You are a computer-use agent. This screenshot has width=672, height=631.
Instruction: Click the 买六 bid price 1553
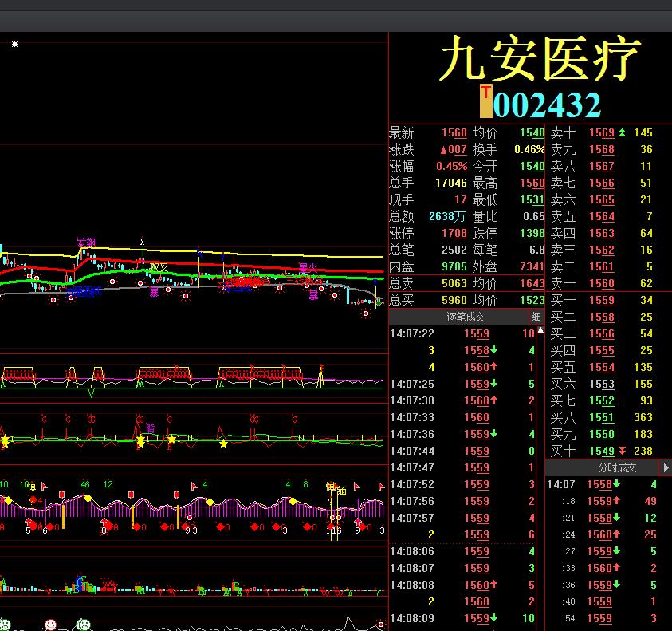tap(602, 384)
